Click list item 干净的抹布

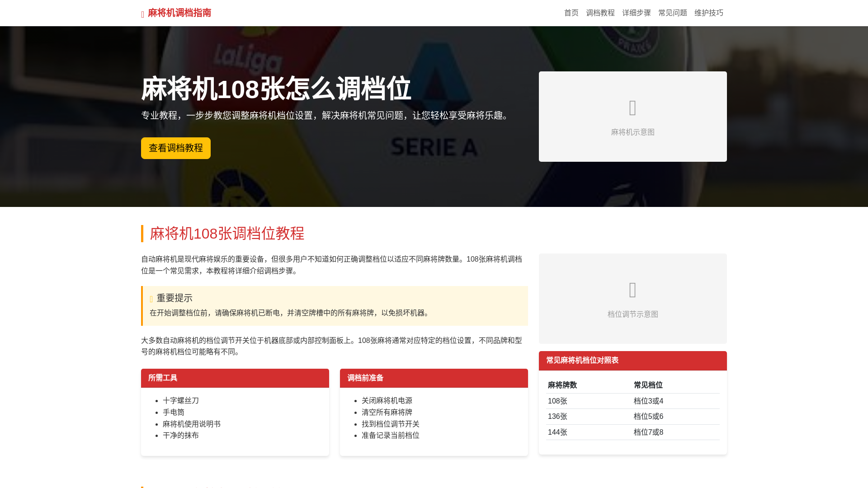(181, 436)
